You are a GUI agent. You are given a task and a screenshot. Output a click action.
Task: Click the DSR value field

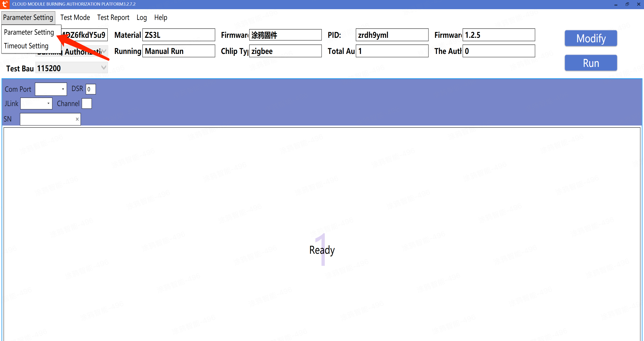(x=90, y=89)
